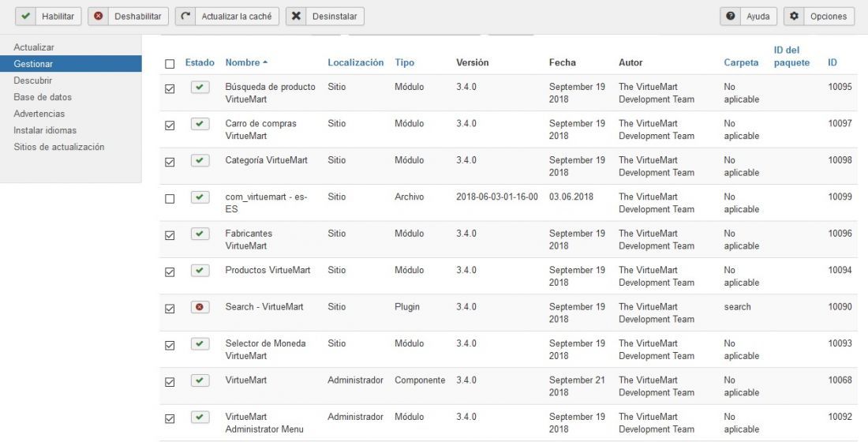The width and height of the screenshot is (868, 442).
Task: Click the ascending sort arrow beside Nombre
Action: point(265,62)
